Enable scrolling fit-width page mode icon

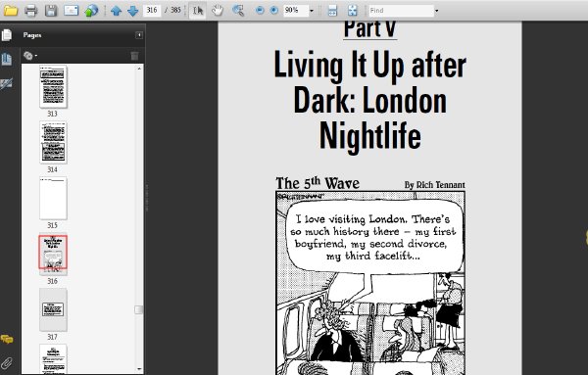pyautogui.click(x=332, y=10)
